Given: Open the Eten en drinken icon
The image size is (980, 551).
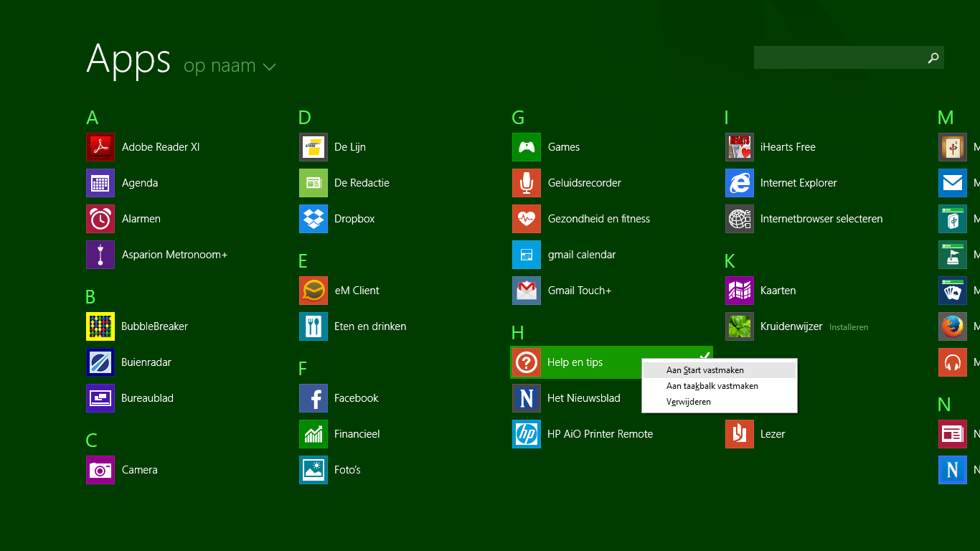Looking at the screenshot, I should 314,326.
